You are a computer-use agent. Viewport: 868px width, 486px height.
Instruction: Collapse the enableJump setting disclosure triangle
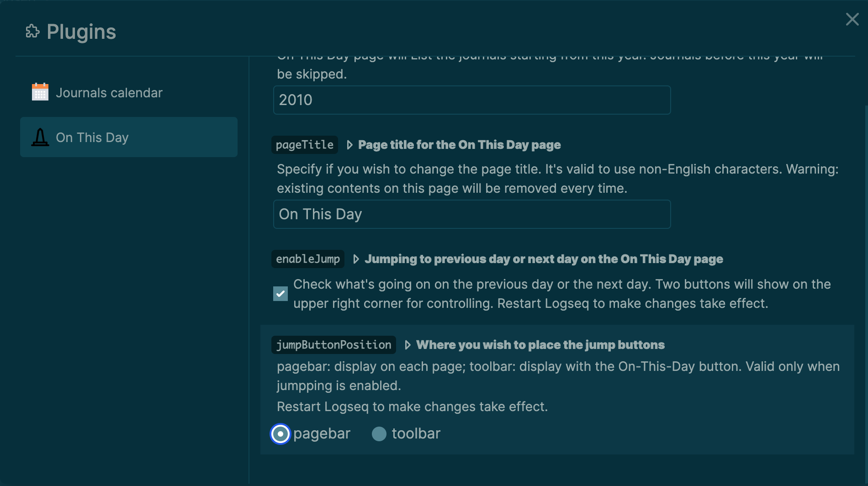[356, 259]
